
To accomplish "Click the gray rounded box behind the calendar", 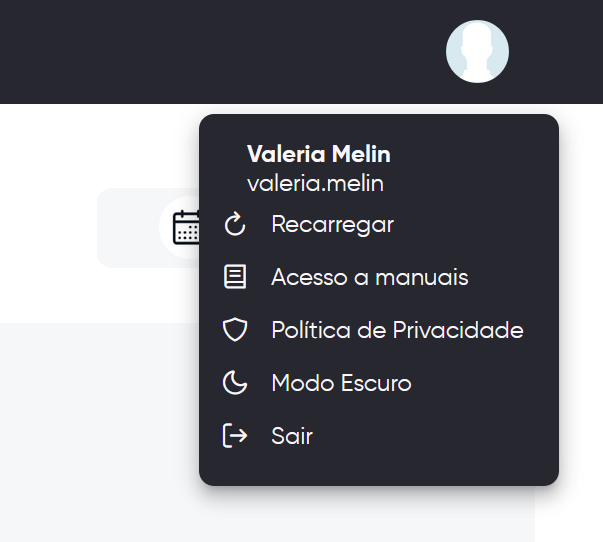I will pyautogui.click(x=128, y=228).
